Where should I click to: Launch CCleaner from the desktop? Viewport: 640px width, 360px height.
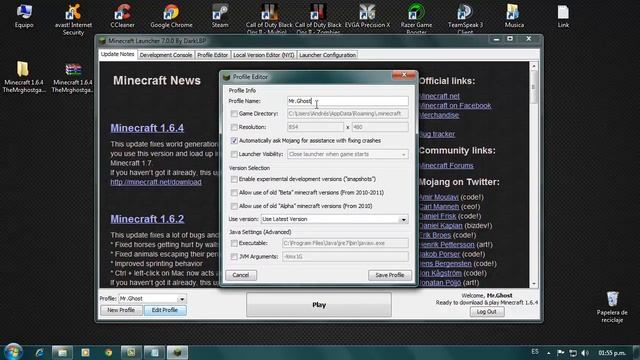(122, 16)
